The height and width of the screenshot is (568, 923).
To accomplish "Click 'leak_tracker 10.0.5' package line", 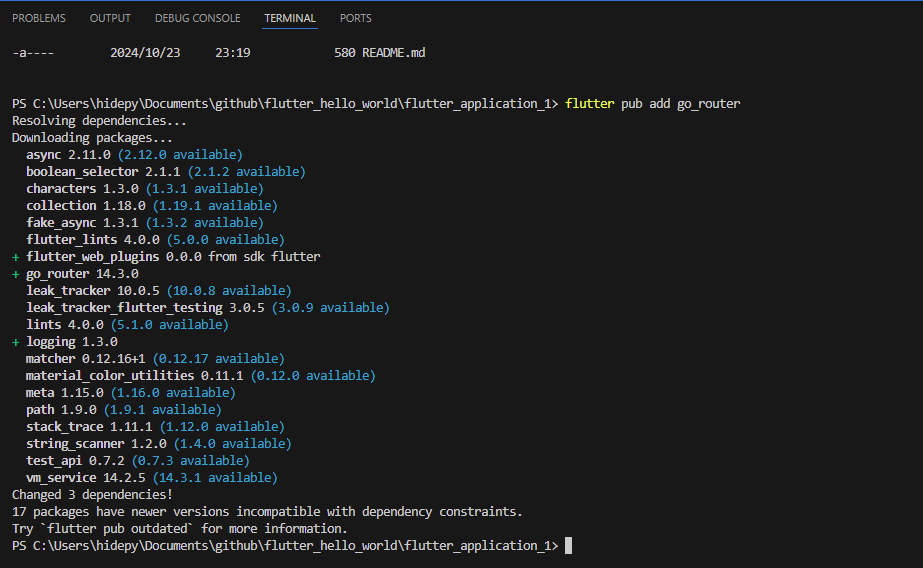I will click(159, 291).
